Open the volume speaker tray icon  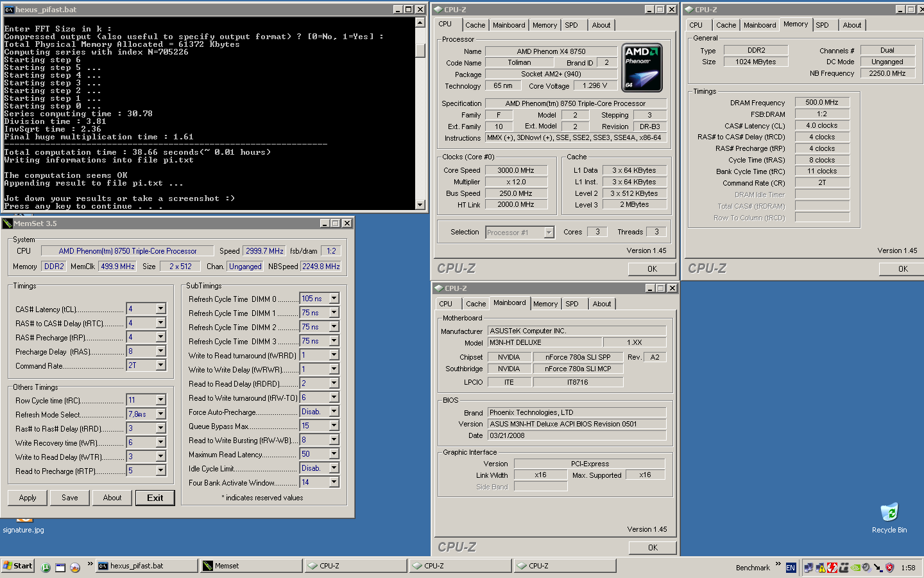coord(866,567)
